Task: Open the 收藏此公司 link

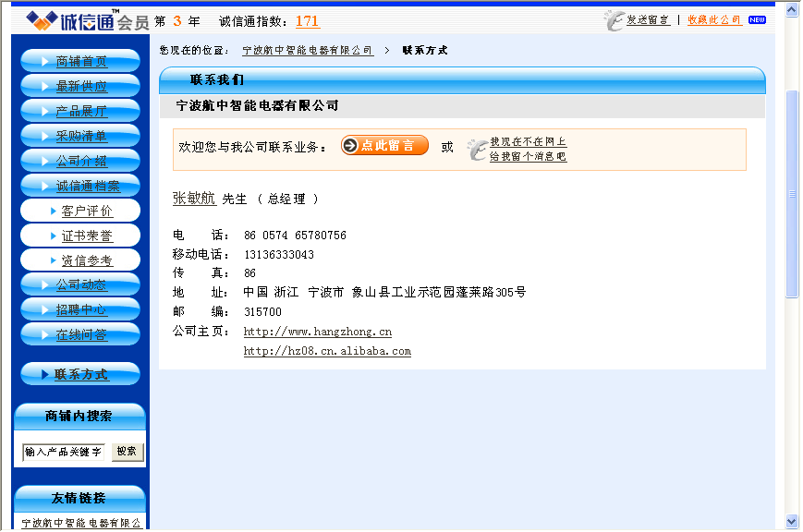Action: [x=714, y=19]
